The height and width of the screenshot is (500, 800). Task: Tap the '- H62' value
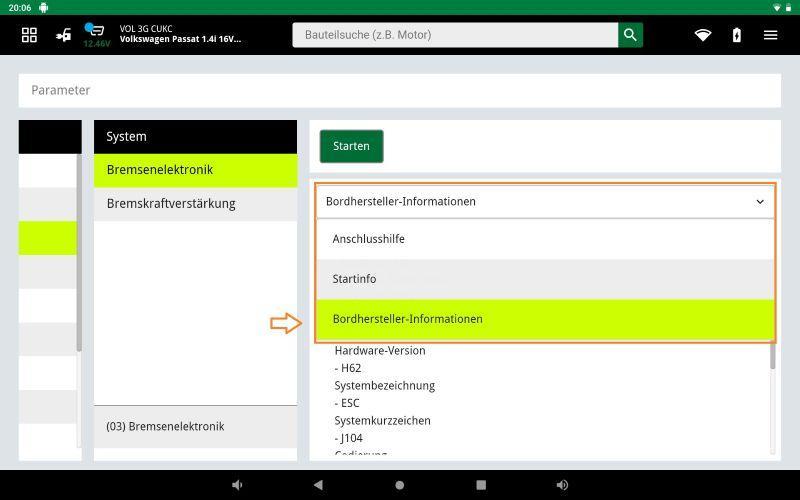click(x=347, y=368)
